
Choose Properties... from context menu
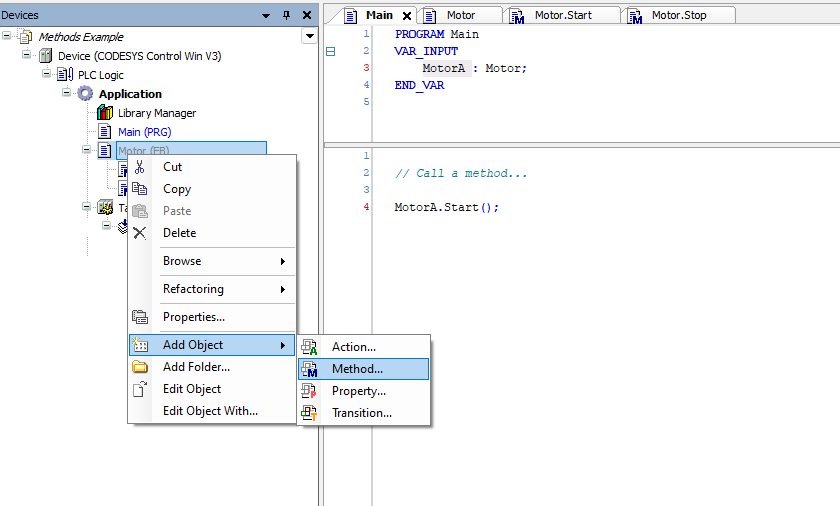click(212, 317)
